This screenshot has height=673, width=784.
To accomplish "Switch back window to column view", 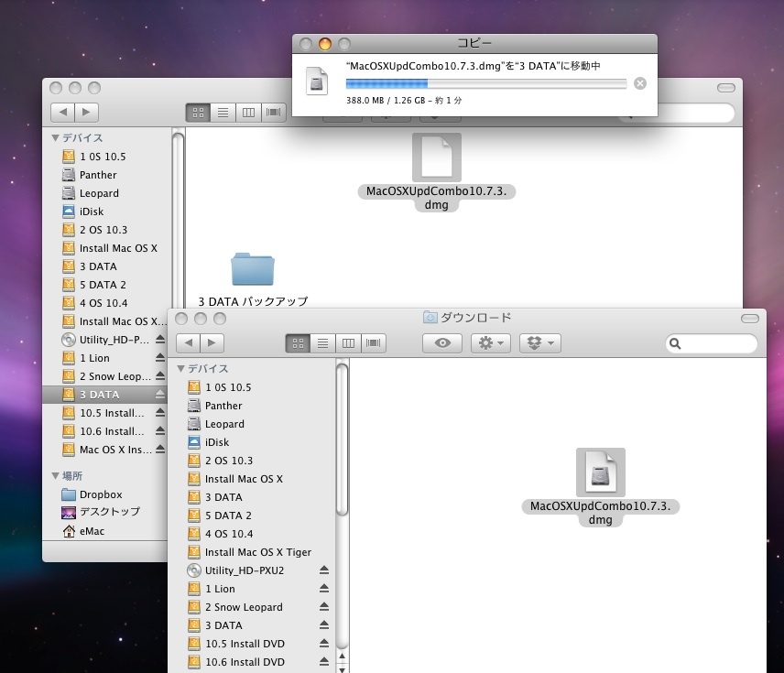I will click(x=248, y=113).
